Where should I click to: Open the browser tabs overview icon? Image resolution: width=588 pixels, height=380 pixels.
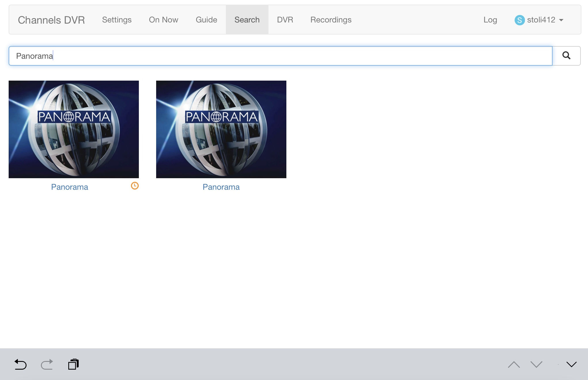pyautogui.click(x=73, y=364)
